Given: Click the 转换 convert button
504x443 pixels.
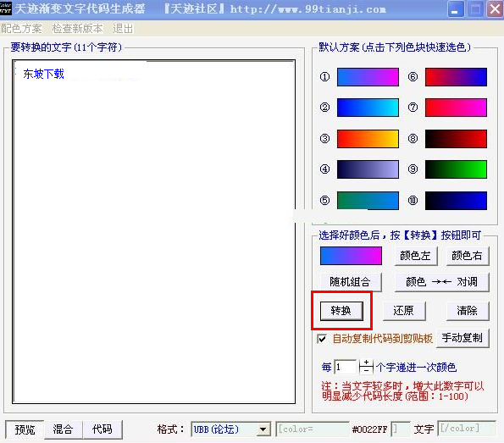Looking at the screenshot, I should [341, 311].
